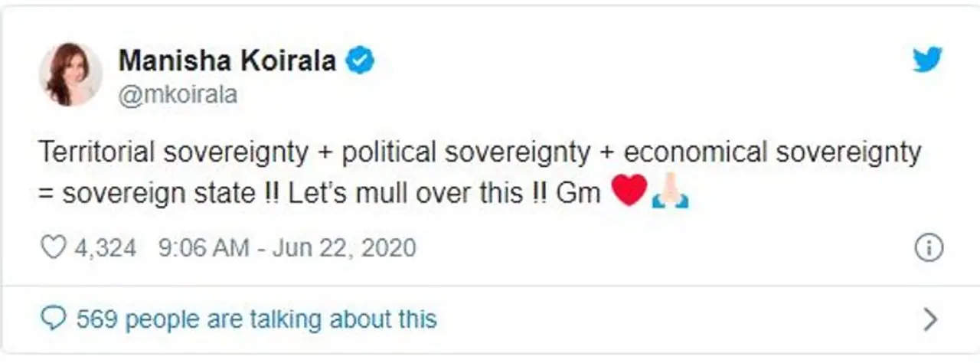Expand the conversation with right chevron arrow
The image size is (980, 363).
(929, 319)
